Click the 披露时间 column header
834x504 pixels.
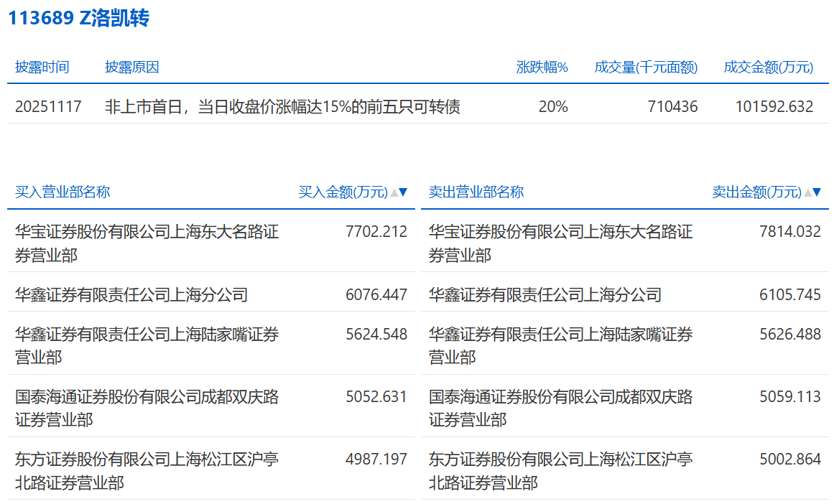click(x=42, y=67)
